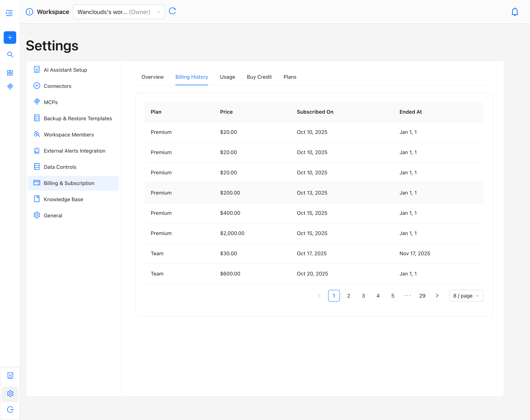Click workspace info circle icon

pyautogui.click(x=29, y=12)
